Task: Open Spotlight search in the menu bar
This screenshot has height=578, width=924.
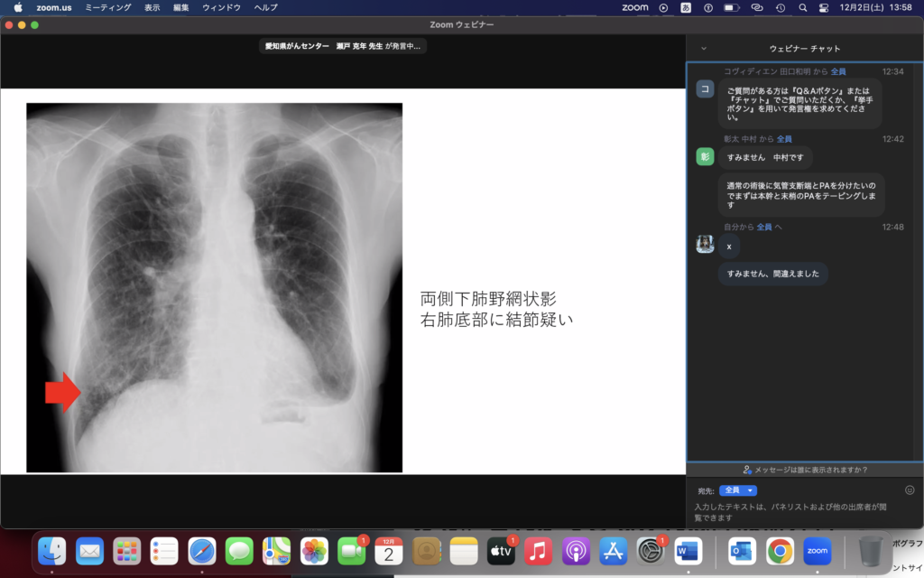Action: tap(802, 7)
